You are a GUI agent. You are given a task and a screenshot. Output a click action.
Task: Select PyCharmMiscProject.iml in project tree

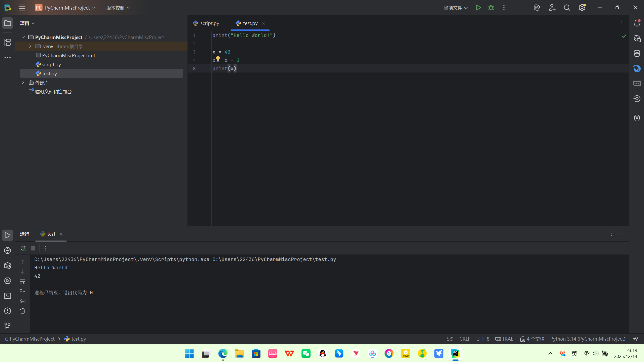[68, 55]
